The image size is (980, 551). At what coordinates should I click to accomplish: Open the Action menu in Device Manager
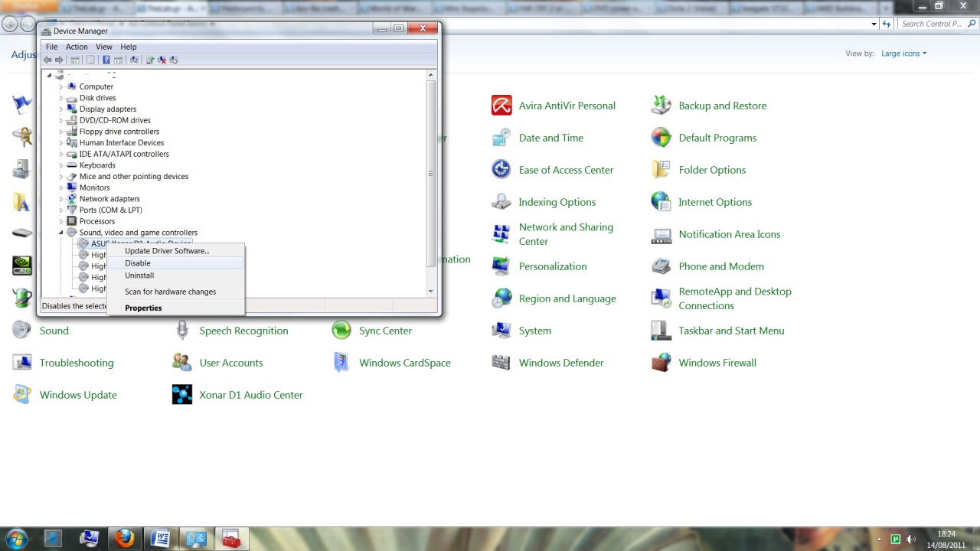pyautogui.click(x=77, y=47)
